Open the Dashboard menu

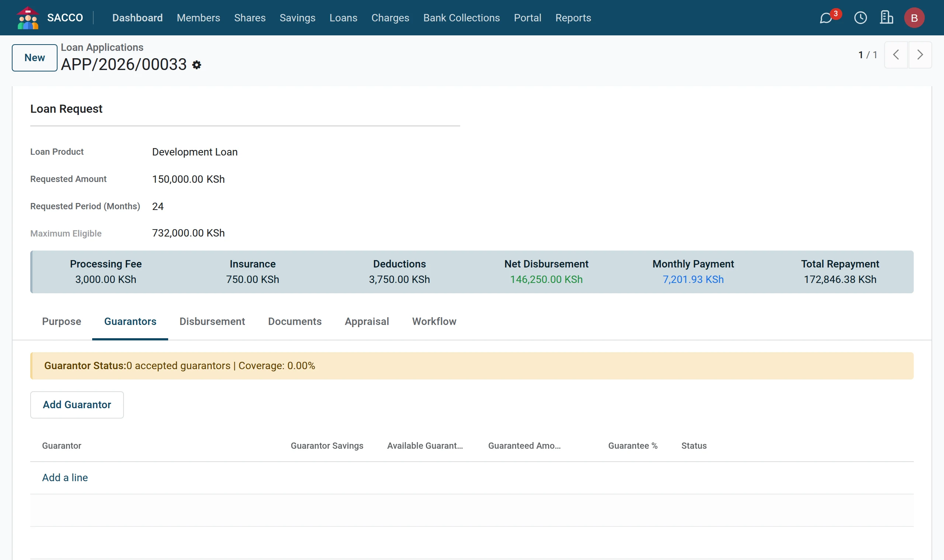138,18
